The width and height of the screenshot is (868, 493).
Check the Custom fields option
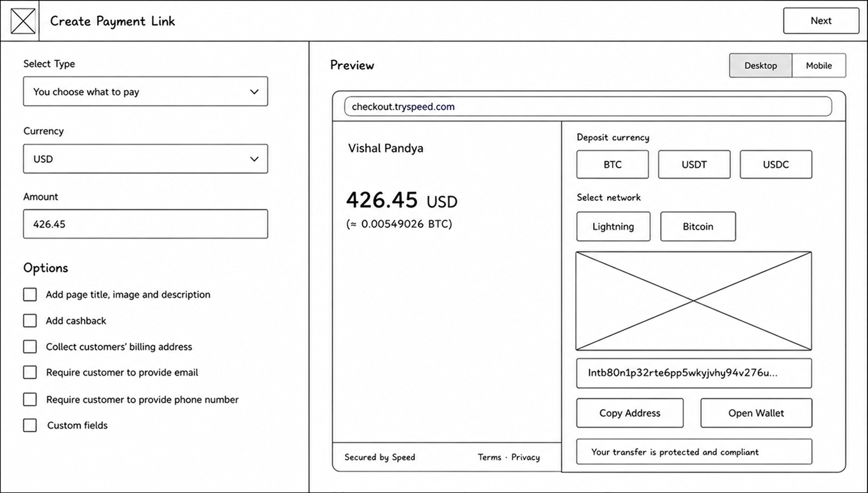(30, 425)
